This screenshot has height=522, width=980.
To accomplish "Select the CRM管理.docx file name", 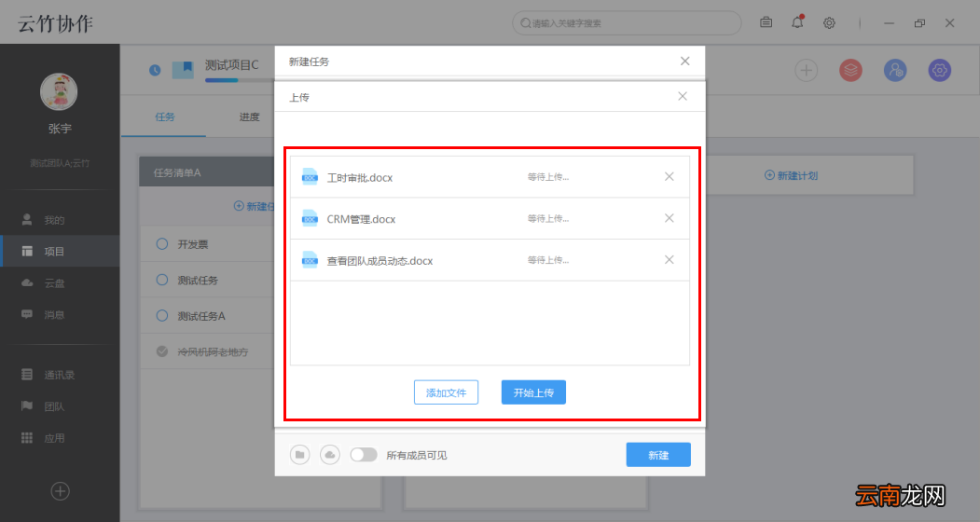I will pos(361,219).
